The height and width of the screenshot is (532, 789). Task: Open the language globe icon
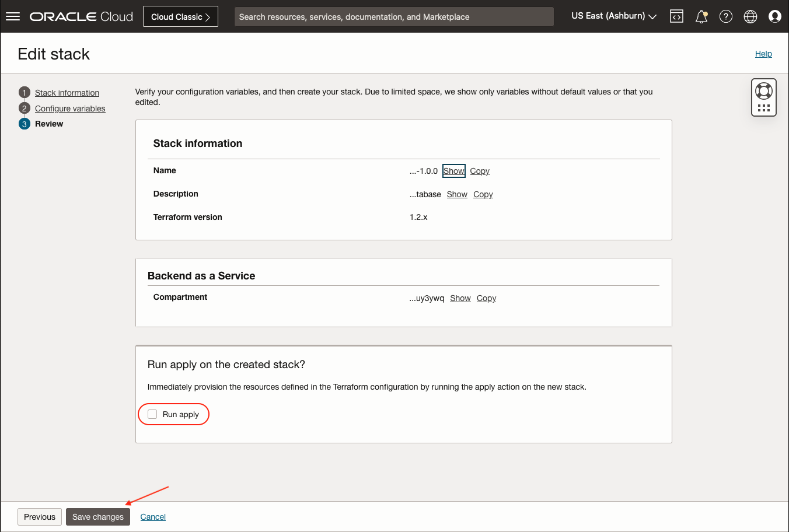point(750,16)
